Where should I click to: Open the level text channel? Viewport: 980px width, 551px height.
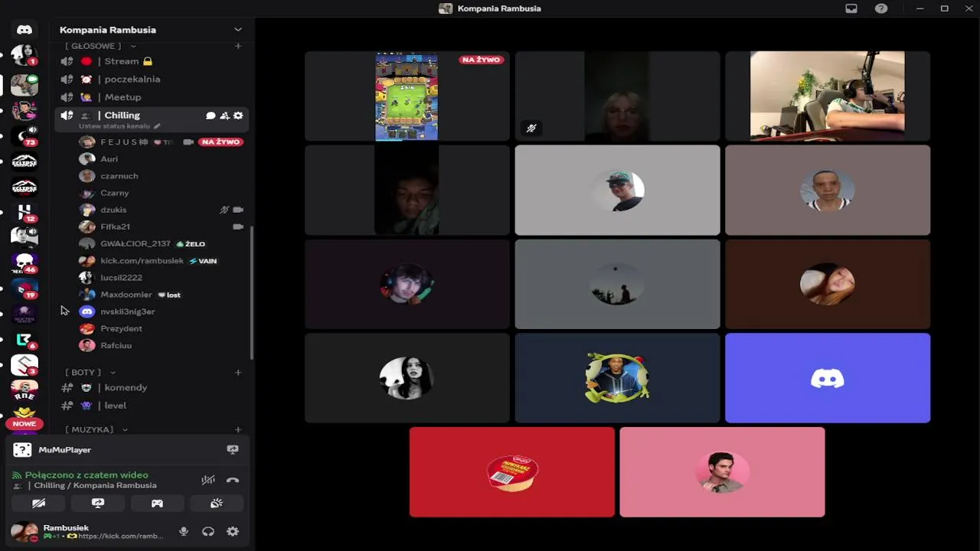[x=152, y=406]
